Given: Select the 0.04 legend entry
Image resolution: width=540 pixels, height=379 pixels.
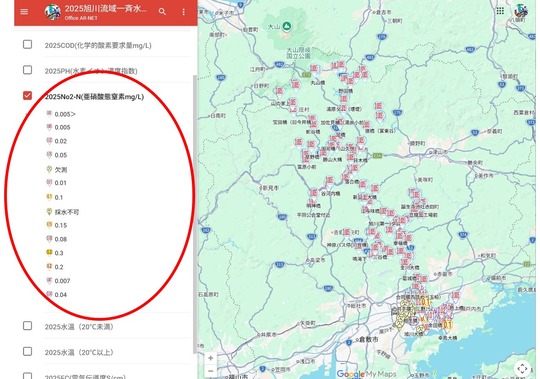Looking at the screenshot, I should [x=57, y=295].
